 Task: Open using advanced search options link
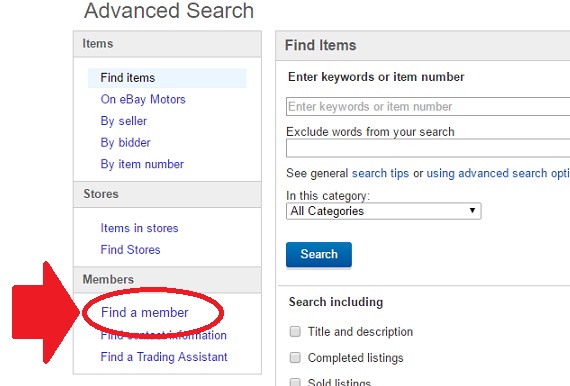[x=498, y=173]
